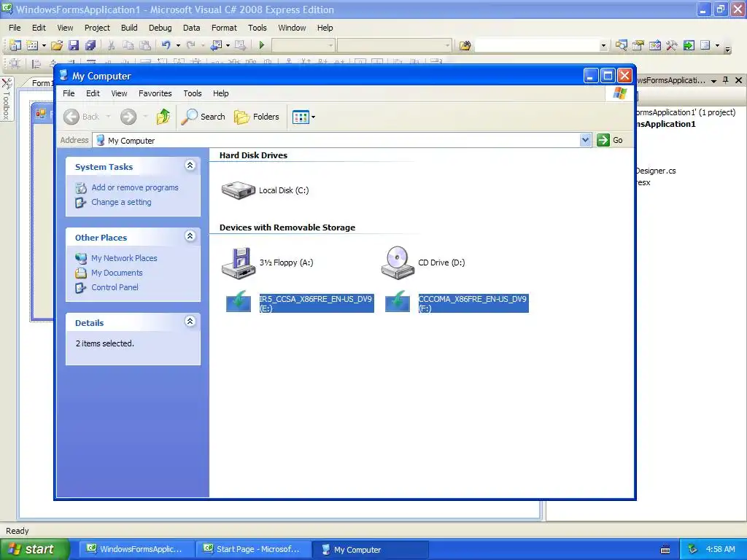This screenshot has width=747, height=560.
Task: Click the green Start Debugging arrow
Action: tap(262, 45)
